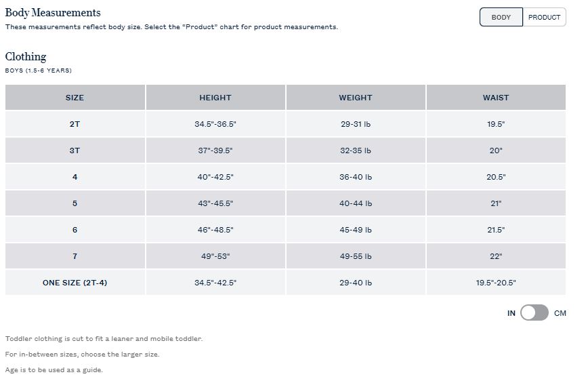
Task: Click the WAIST column header
Action: point(496,98)
